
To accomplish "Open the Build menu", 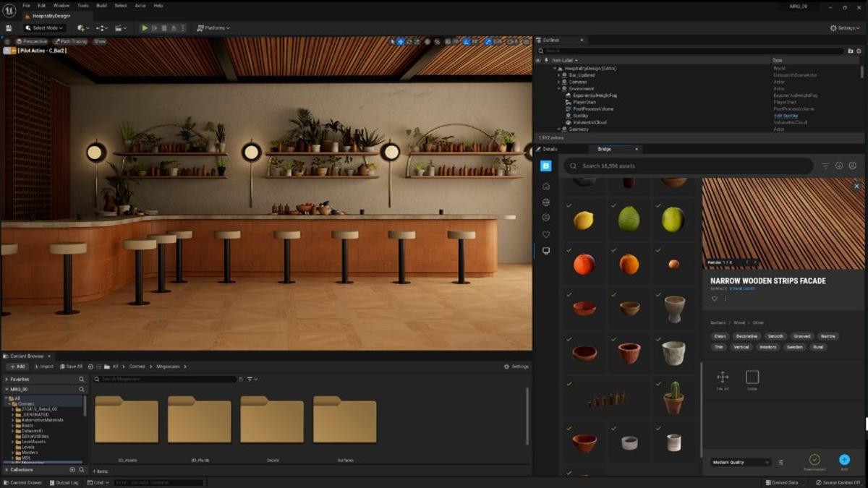I will point(101,5).
